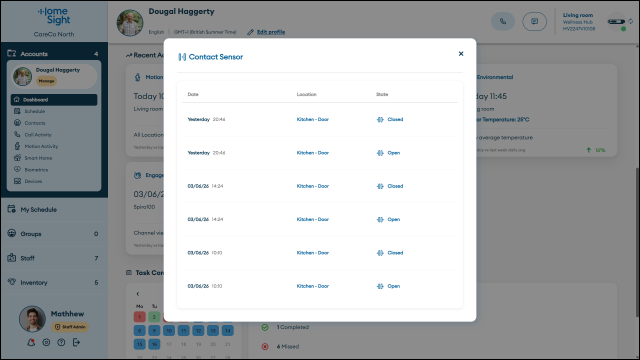The image size is (640, 360).
Task: Go to previous month in task calendar
Action: 138,293
